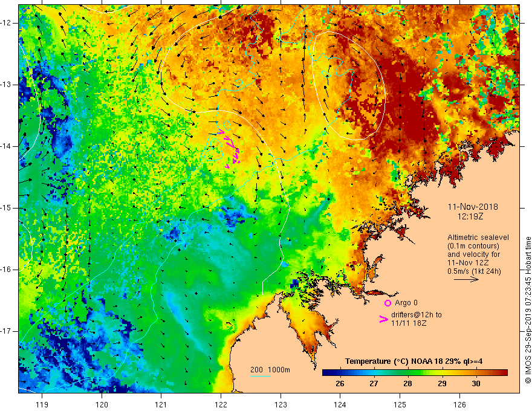Click the 28 degree green colorbar section
Image resolution: width=532 pixels, height=411 pixels.
pyautogui.click(x=408, y=373)
